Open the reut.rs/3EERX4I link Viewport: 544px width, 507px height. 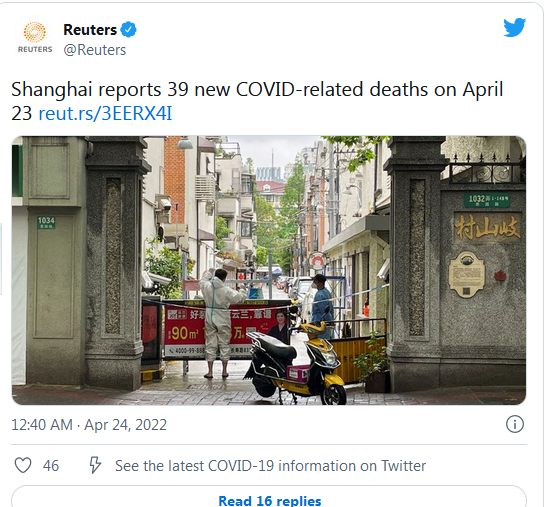coord(105,113)
